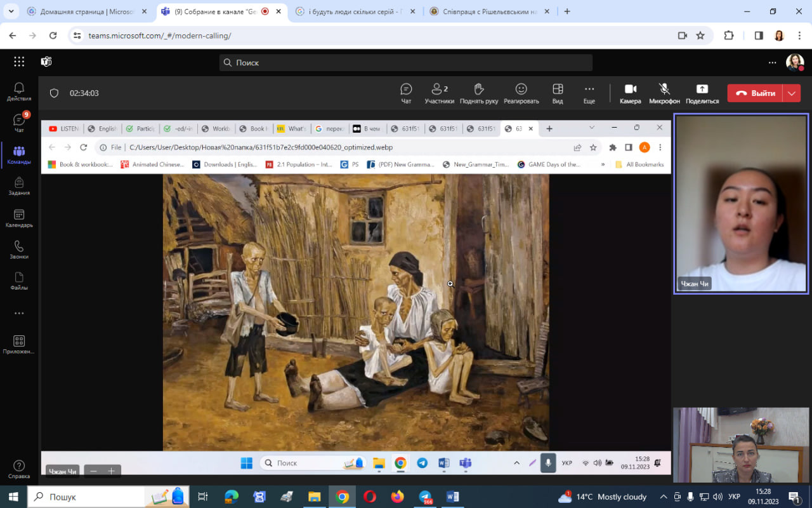This screenshot has height=508, width=812.
Task: Zoom out the shared screen (minus)
Action: click(x=94, y=471)
